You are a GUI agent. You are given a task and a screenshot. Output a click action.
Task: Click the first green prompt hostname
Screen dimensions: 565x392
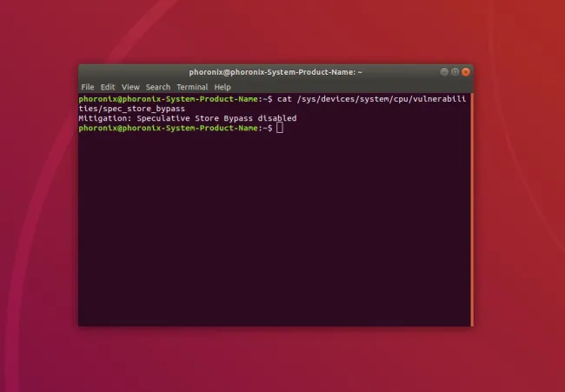(169, 99)
